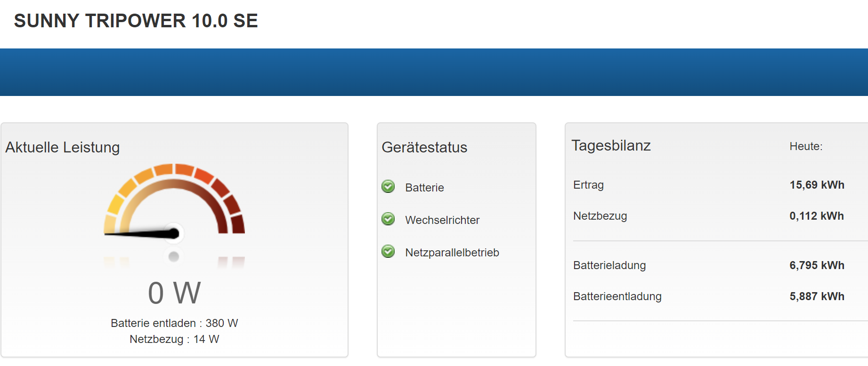Click the Ertrag row label
The image size is (868, 366).
point(588,185)
